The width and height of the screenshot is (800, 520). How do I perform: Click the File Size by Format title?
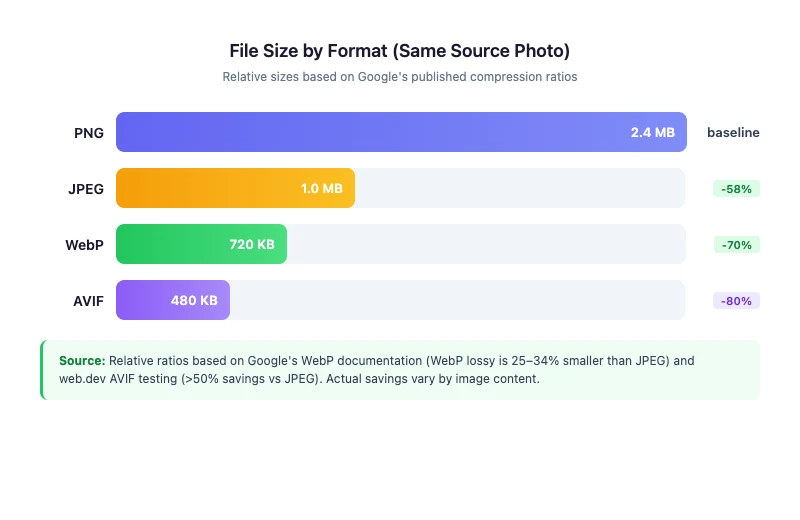pos(400,50)
